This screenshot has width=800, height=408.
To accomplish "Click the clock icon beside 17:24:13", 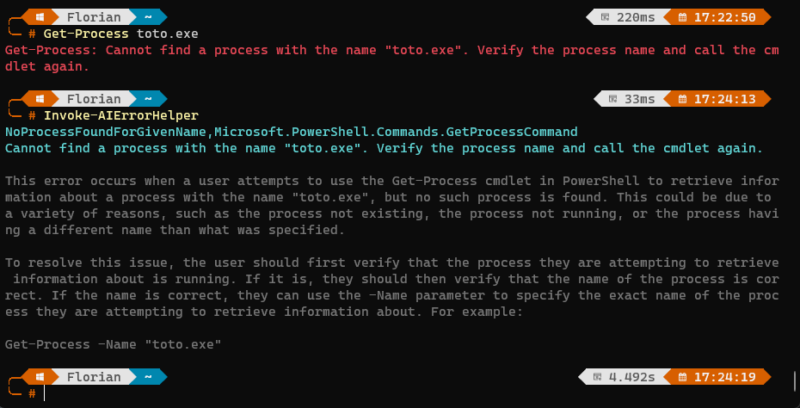I will click(683, 99).
